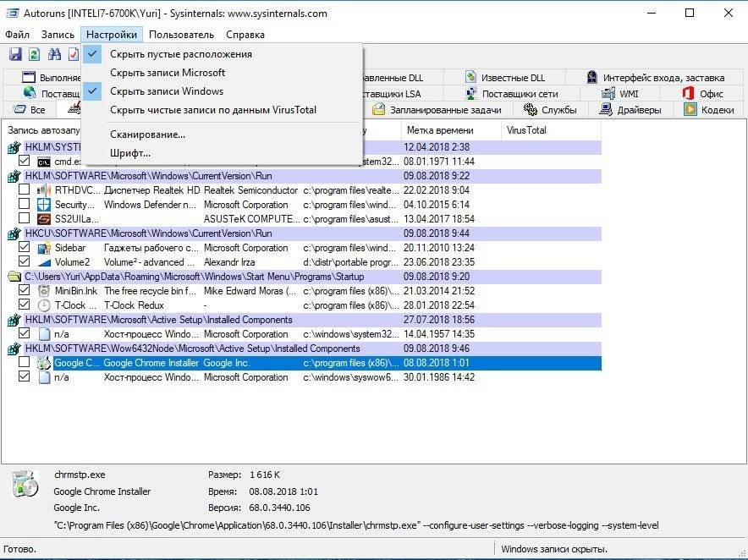Click the Sidebar gadgets entry icon

pos(43,248)
